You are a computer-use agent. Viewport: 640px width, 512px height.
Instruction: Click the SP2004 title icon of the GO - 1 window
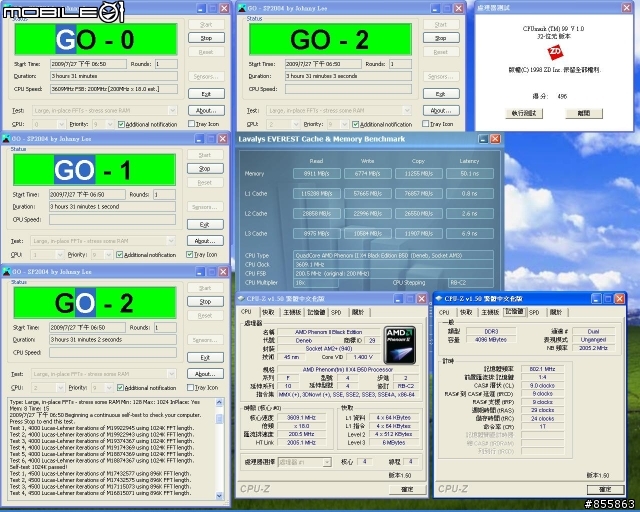(7, 139)
